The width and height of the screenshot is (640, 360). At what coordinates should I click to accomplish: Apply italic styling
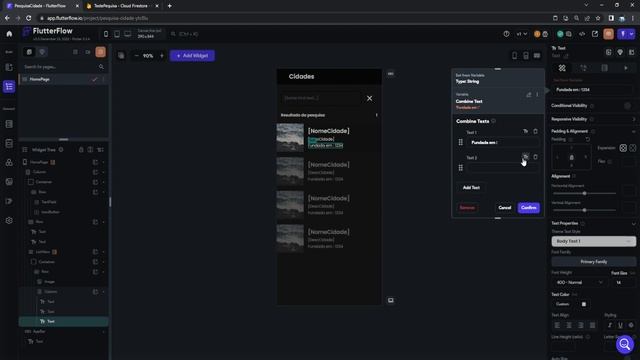click(x=610, y=325)
